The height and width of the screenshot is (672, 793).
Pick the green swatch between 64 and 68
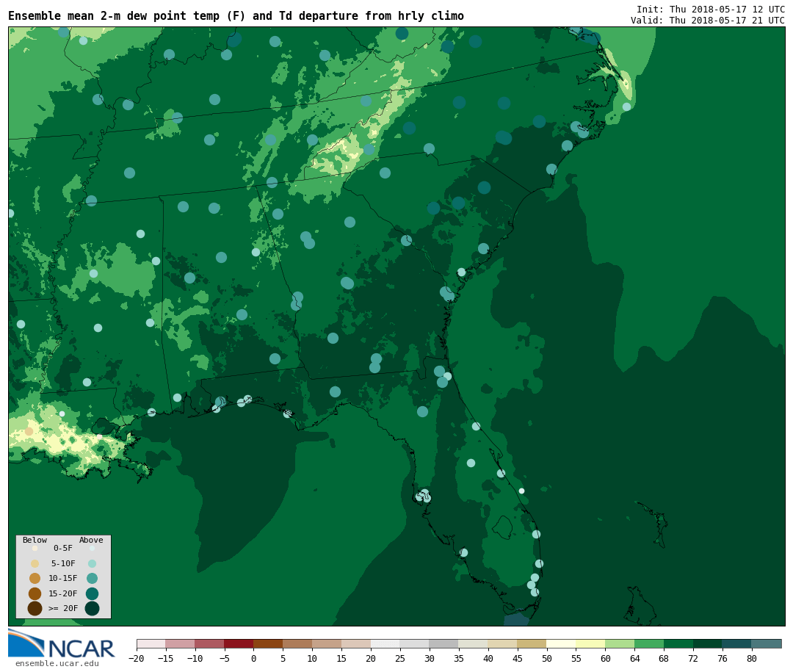tap(650, 643)
